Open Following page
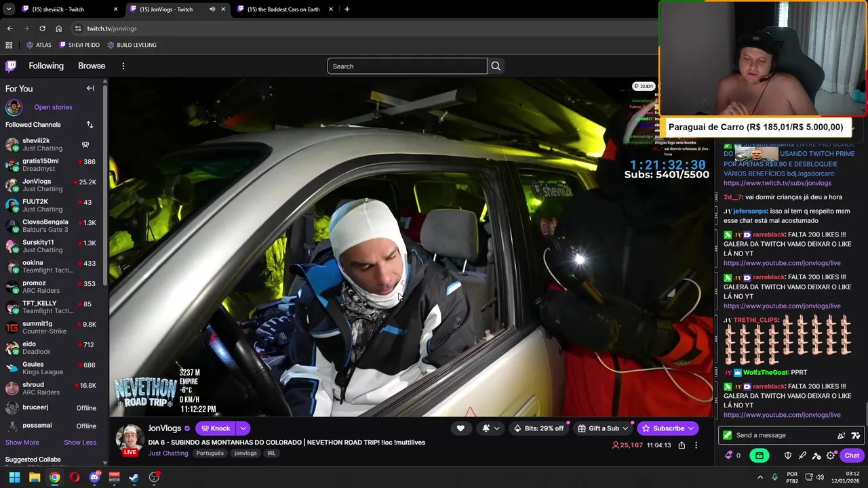 point(46,66)
